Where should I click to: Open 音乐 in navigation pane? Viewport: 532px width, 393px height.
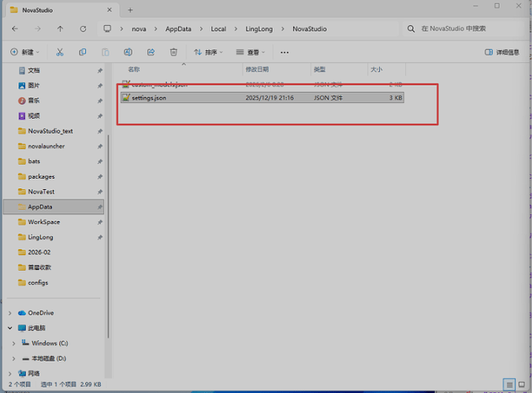(34, 101)
